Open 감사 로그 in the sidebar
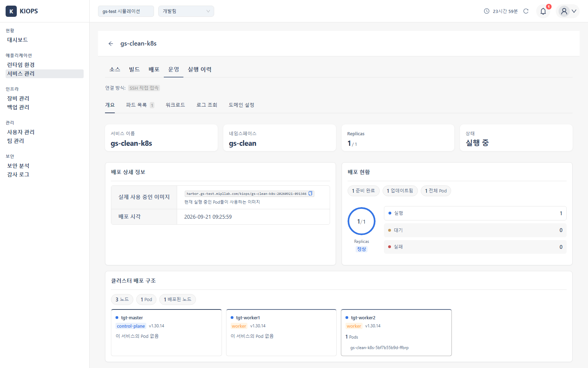Image resolution: width=588 pixels, height=368 pixels. click(x=45, y=175)
